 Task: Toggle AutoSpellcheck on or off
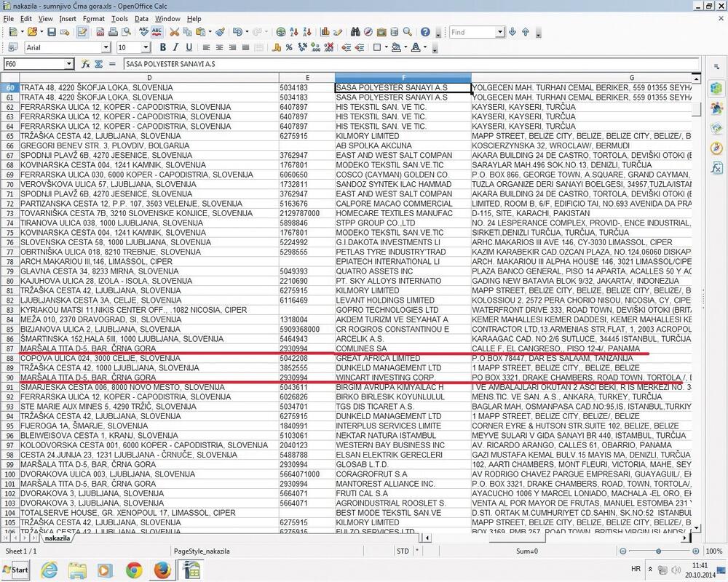click(x=158, y=32)
